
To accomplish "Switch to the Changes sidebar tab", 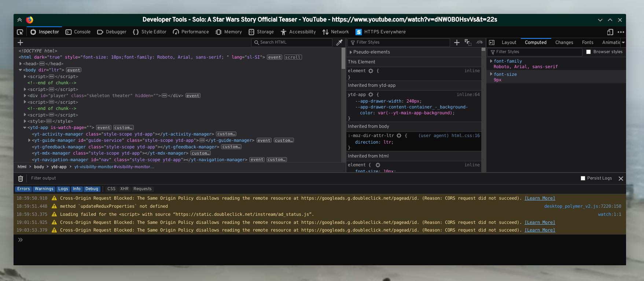I will (x=564, y=42).
